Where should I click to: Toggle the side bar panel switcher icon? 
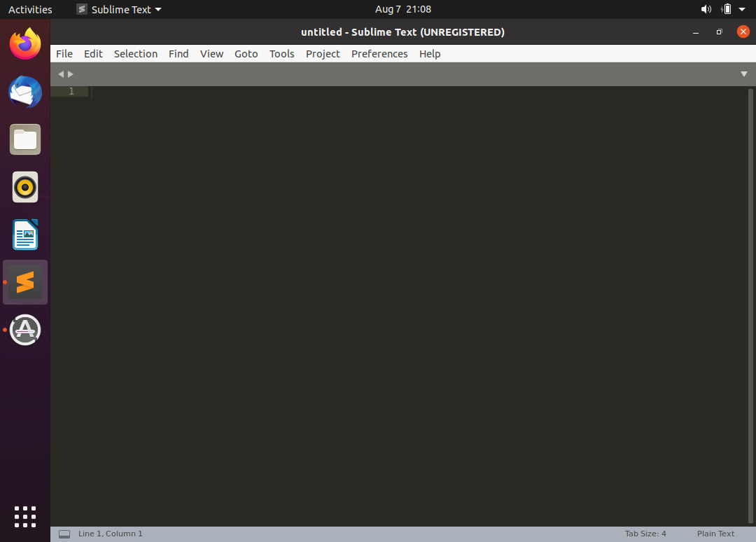tap(64, 534)
